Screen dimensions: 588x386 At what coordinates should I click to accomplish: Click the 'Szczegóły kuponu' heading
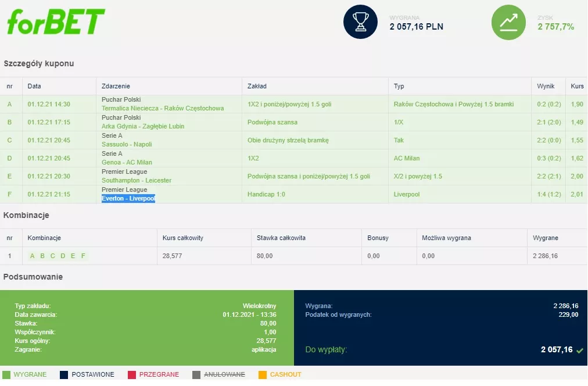(38, 64)
